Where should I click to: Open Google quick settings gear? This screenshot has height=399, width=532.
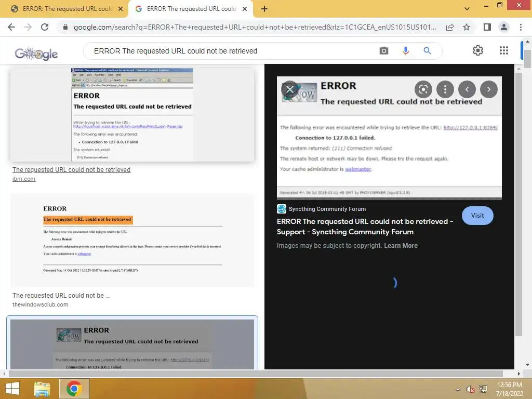point(478,50)
